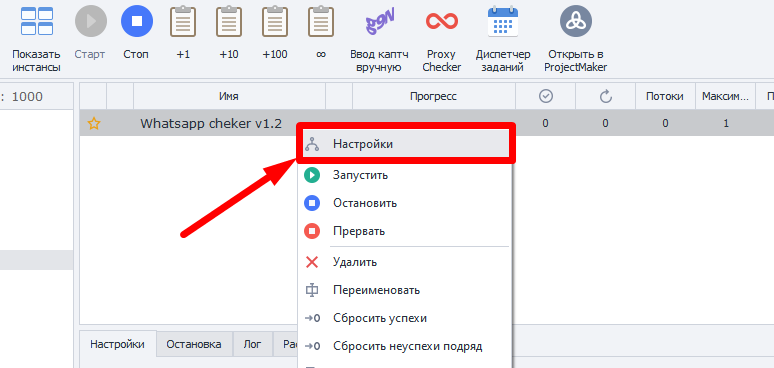
Task: Add one run with the +1 clipboard
Action: (x=183, y=22)
